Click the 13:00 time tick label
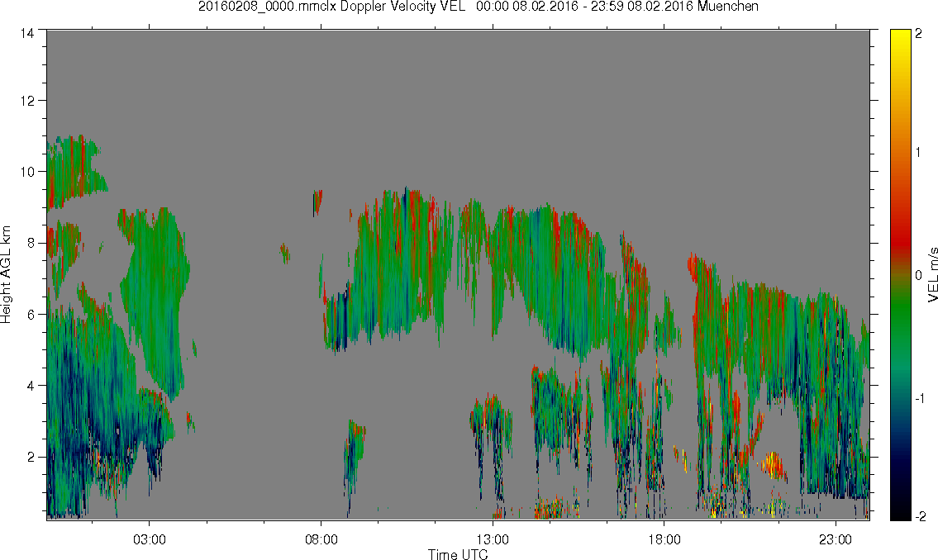The width and height of the screenshot is (938, 560). (x=493, y=539)
